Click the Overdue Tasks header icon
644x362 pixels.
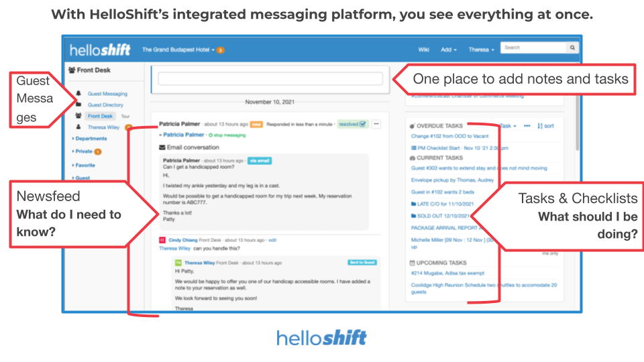pyautogui.click(x=412, y=126)
